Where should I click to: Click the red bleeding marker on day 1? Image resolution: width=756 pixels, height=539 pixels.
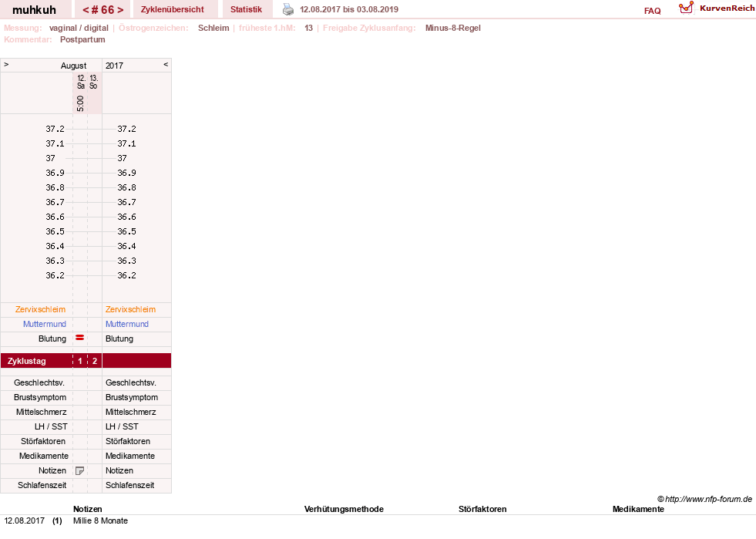pyautogui.click(x=80, y=338)
